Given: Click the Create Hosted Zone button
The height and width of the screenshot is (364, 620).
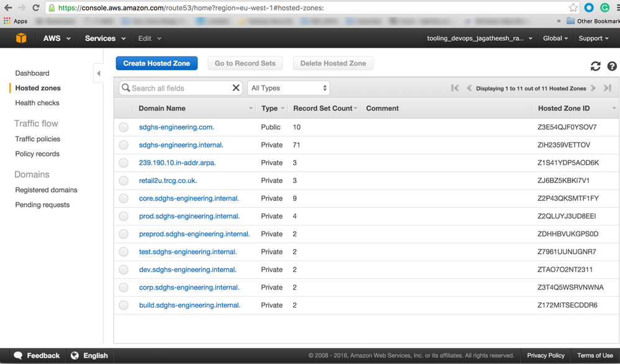Looking at the screenshot, I should pyautogui.click(x=156, y=63).
